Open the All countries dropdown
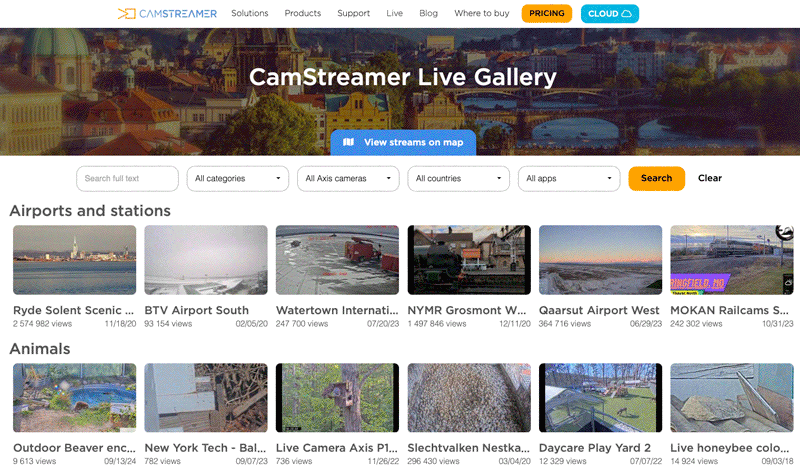The height and width of the screenshot is (475, 800). (x=458, y=179)
